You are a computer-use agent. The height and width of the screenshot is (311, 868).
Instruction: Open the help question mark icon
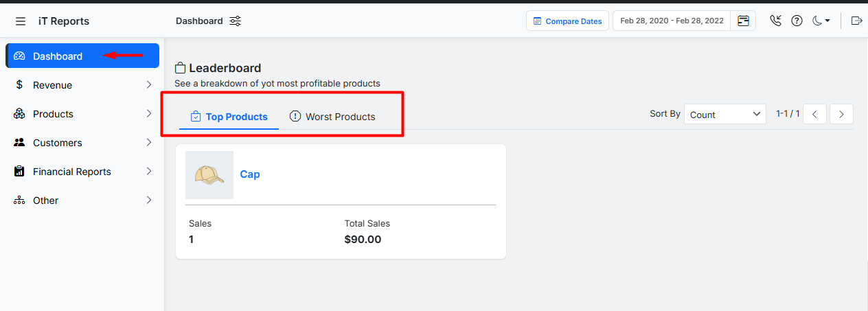[x=797, y=21]
